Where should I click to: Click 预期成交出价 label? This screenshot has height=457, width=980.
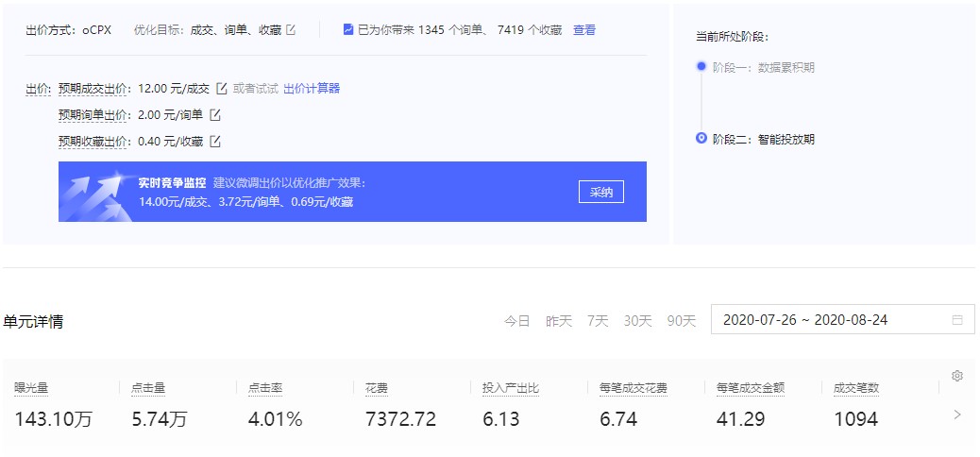(x=93, y=89)
